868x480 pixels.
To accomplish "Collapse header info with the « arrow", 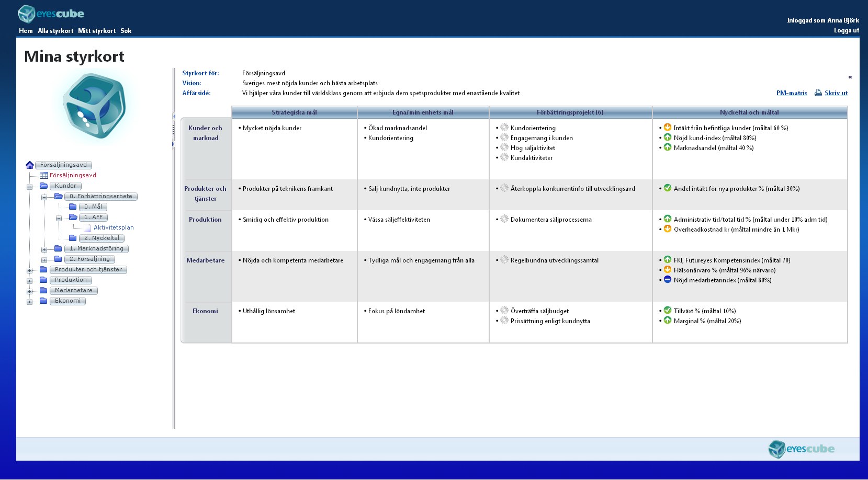I will pyautogui.click(x=850, y=77).
